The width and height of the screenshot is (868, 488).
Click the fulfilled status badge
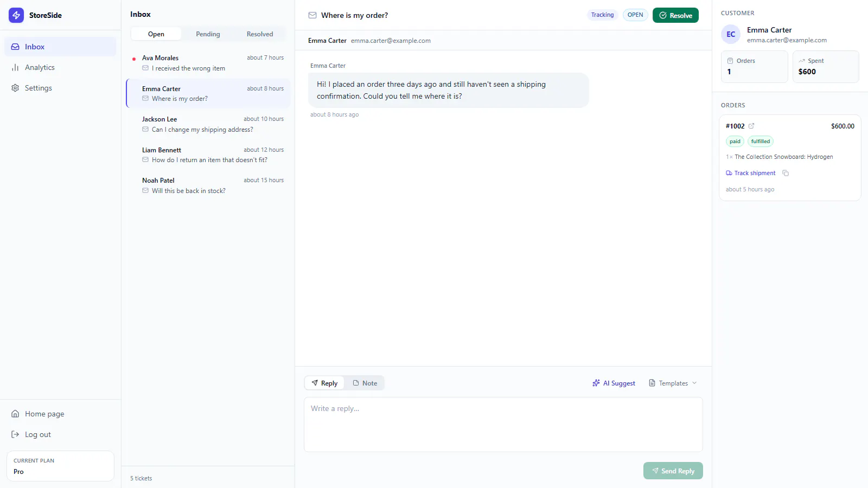point(761,142)
